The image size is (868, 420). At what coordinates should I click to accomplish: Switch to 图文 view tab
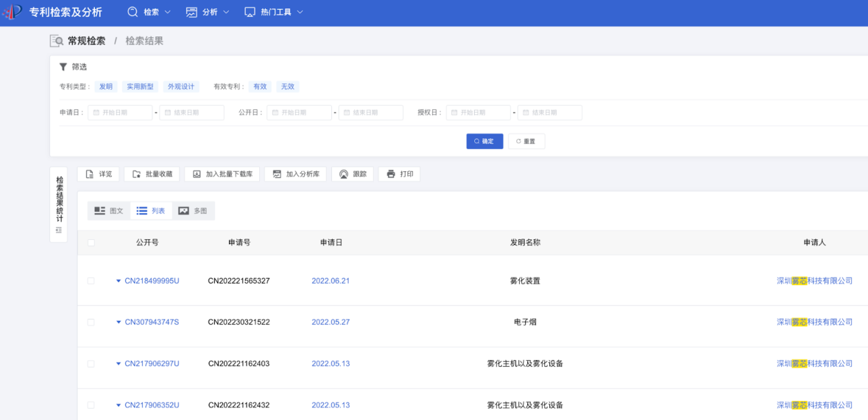[x=109, y=211]
